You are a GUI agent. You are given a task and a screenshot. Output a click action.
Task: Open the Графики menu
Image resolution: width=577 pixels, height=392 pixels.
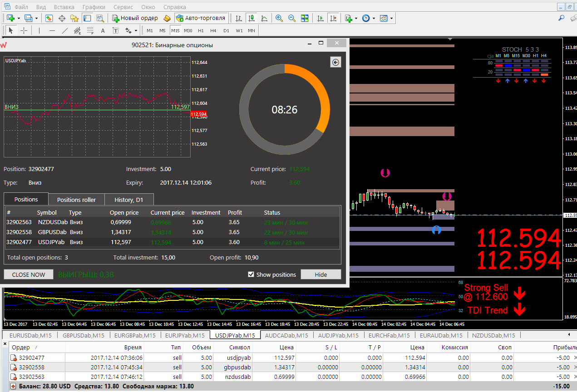(x=94, y=7)
